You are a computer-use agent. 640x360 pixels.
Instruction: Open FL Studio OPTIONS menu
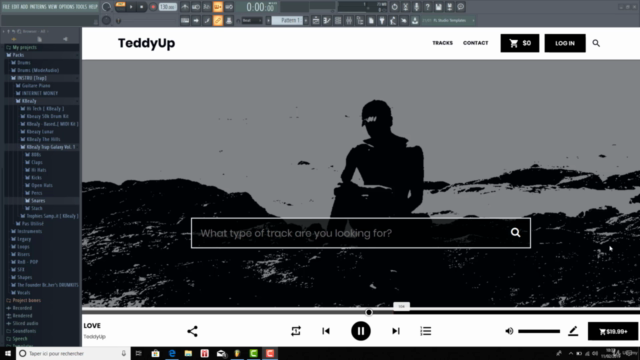[x=67, y=7]
